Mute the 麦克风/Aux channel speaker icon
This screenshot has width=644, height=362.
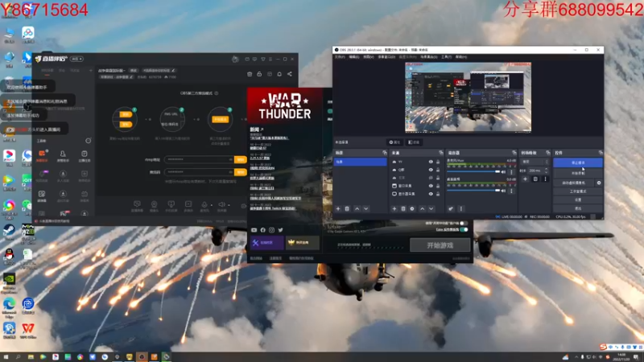504,172
